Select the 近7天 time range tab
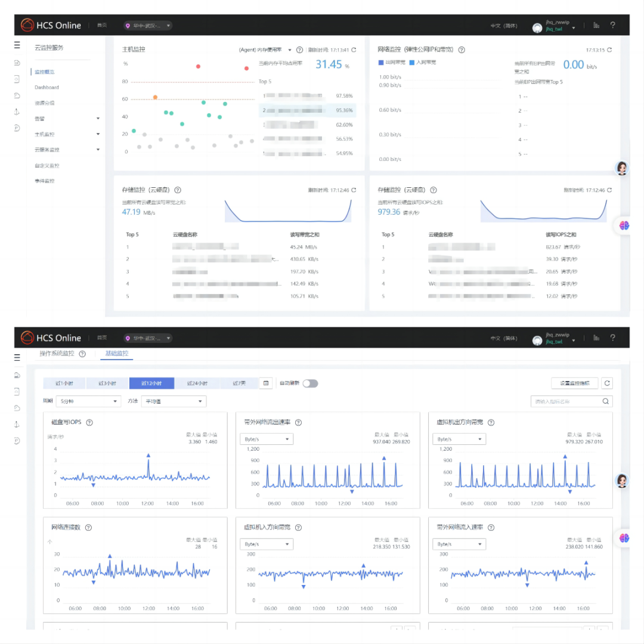The width and height of the screenshot is (644, 644). 239,383
